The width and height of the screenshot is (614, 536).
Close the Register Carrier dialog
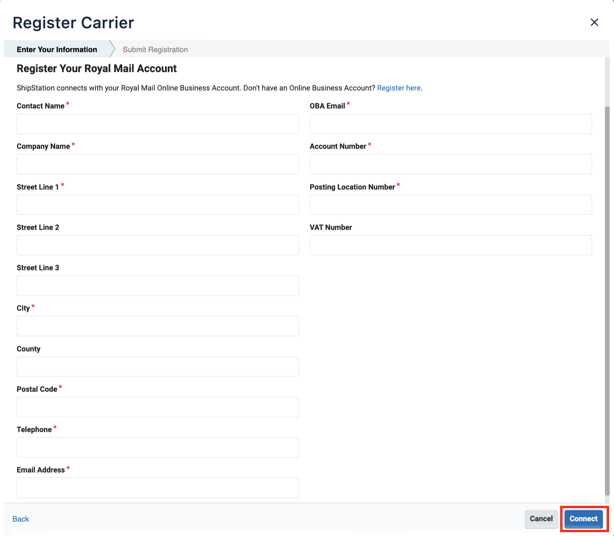click(x=594, y=22)
